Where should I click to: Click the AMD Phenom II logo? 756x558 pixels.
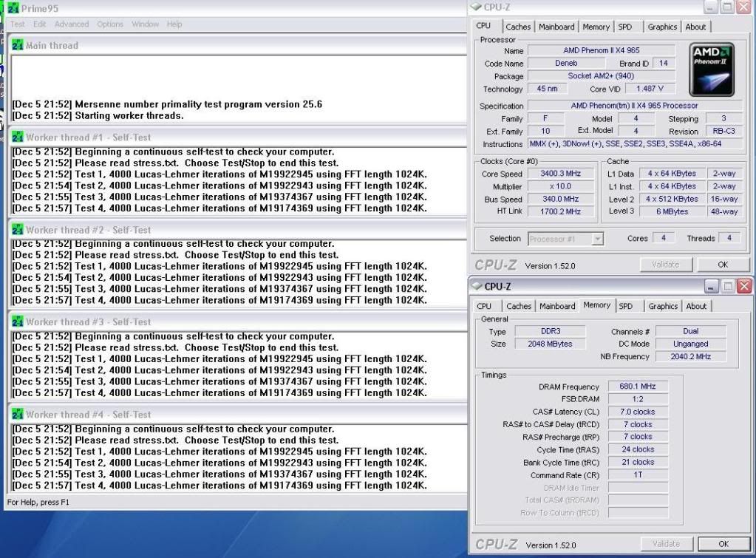[x=712, y=69]
